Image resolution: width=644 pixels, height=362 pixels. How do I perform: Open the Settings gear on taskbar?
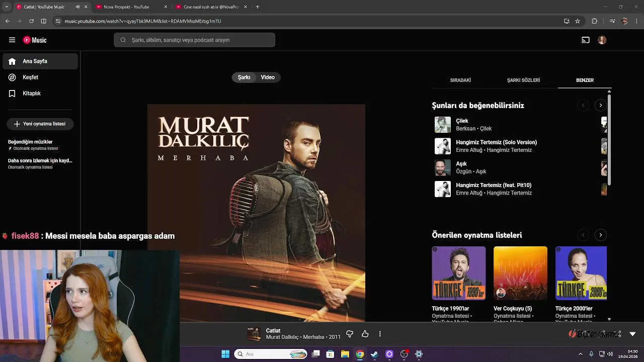click(x=419, y=354)
